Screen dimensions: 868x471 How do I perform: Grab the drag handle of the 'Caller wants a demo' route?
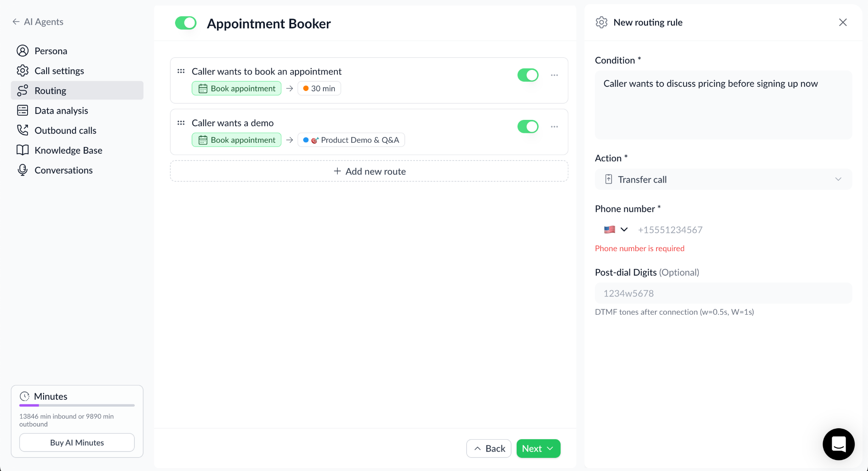tap(181, 123)
